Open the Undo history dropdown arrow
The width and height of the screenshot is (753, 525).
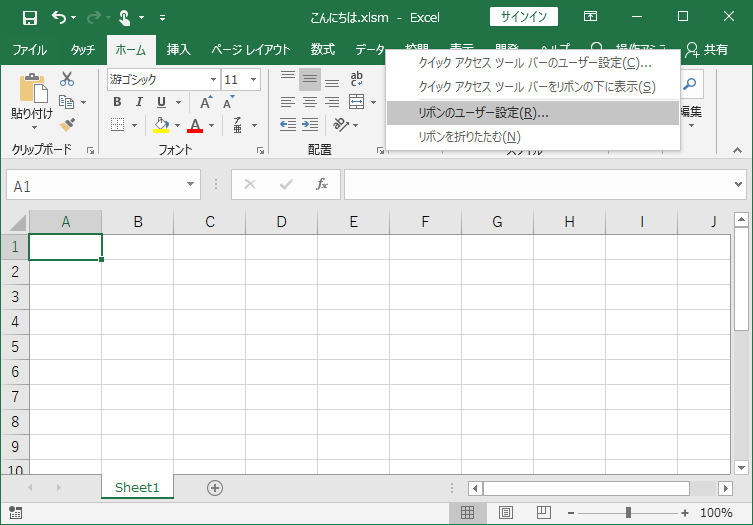pyautogui.click(x=73, y=18)
